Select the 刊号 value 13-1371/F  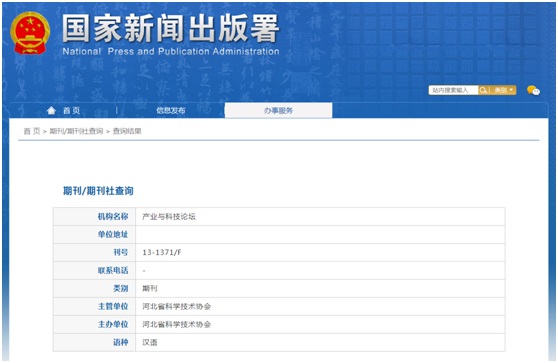click(x=162, y=252)
